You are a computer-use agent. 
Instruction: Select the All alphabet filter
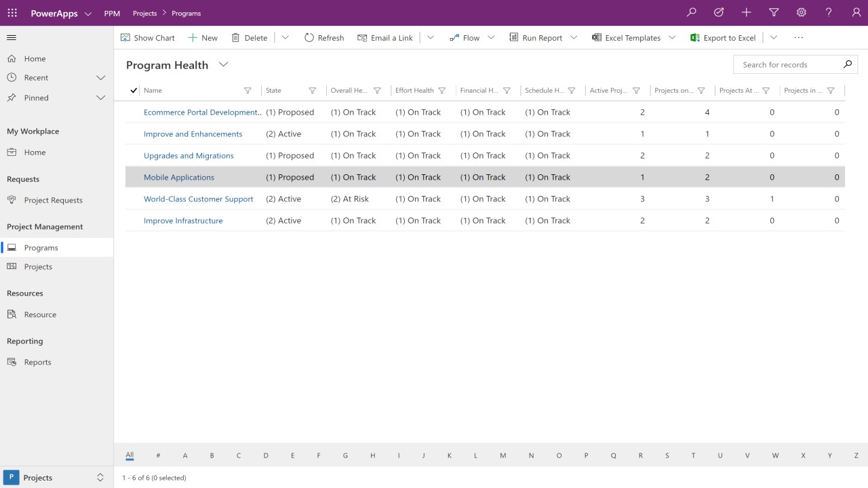point(130,455)
